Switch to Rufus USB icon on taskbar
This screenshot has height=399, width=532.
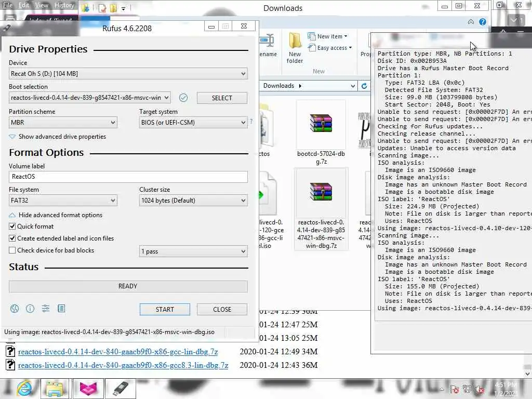(121, 389)
